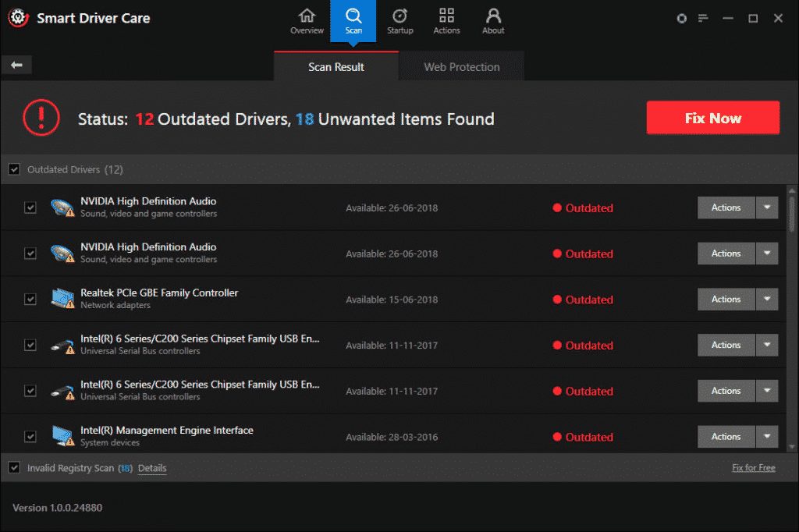
Task: Click Intel Management Engine Interface device icon
Action: (x=62, y=437)
